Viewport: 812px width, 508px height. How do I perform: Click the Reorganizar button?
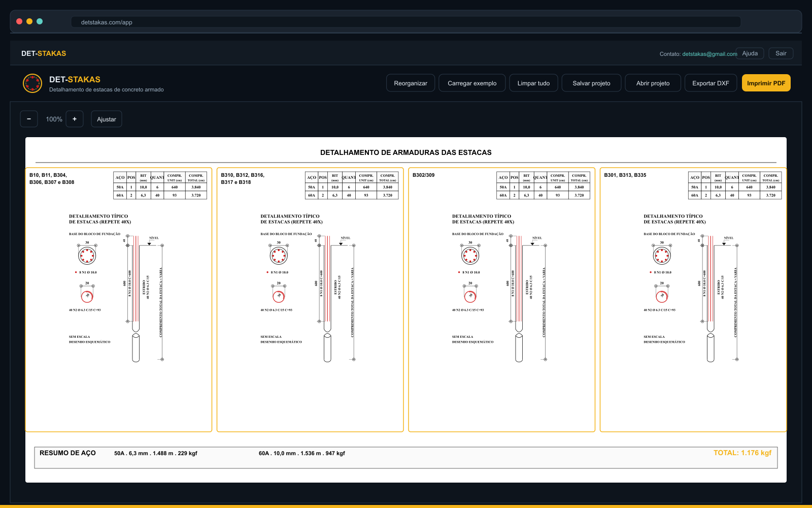point(411,83)
